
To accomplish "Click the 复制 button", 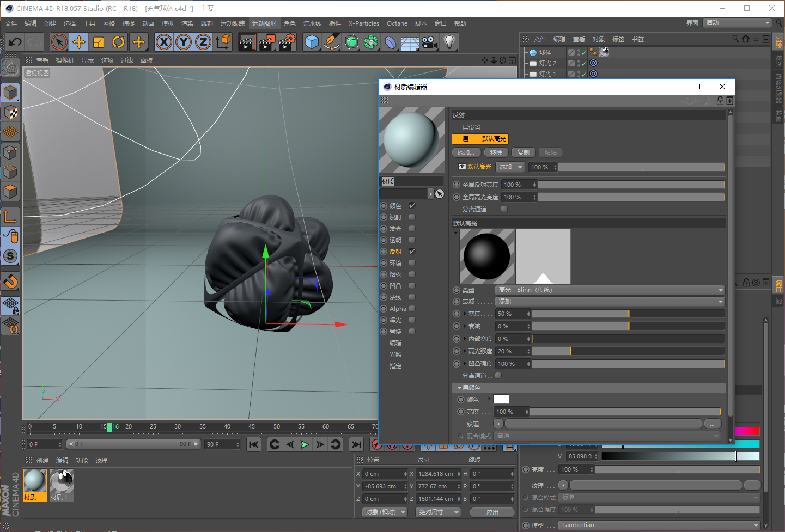I will pos(523,152).
